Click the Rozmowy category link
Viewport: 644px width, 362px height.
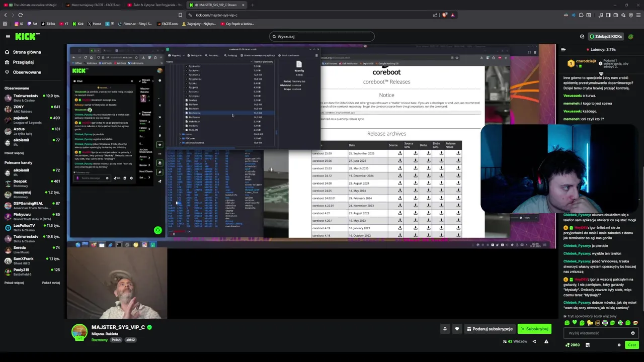(100, 340)
